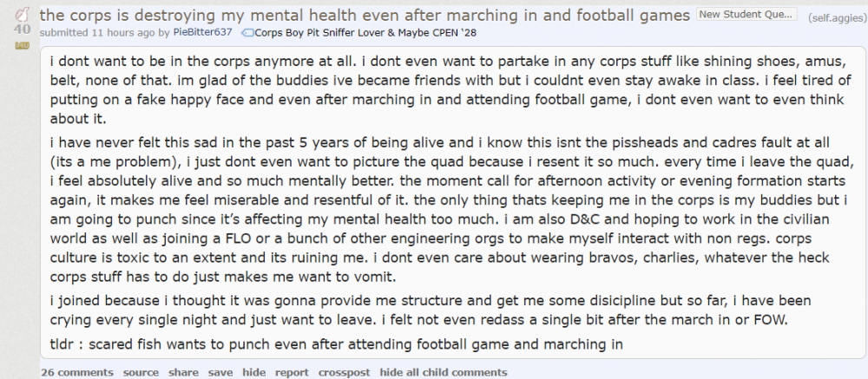Viewport: 868px width, 379px height.
Task: Open the self.aggies domain link
Action: pos(834,17)
